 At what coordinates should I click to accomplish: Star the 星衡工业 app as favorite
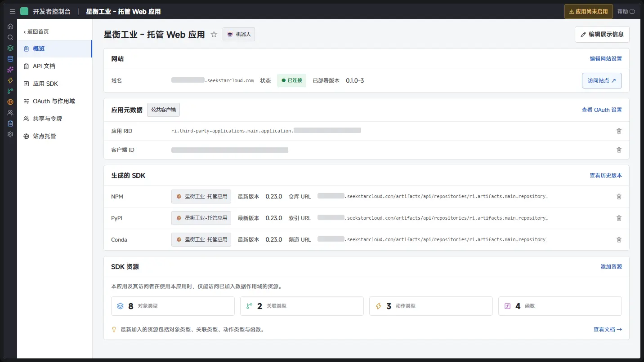pyautogui.click(x=214, y=35)
